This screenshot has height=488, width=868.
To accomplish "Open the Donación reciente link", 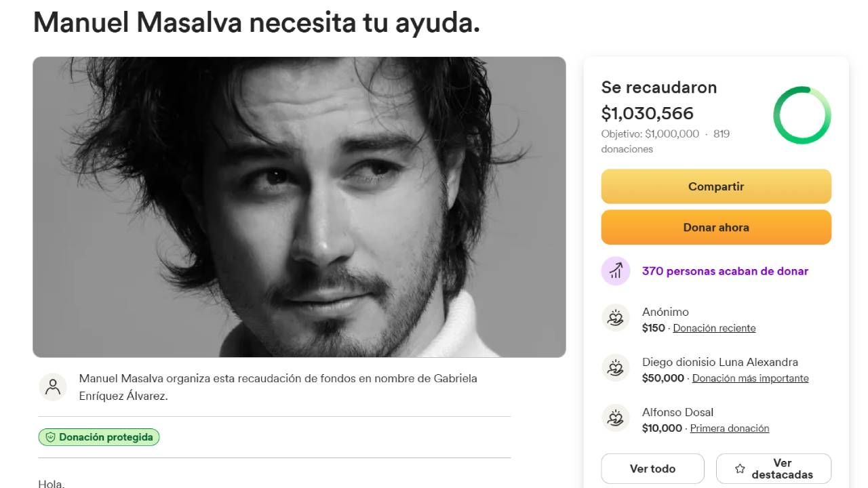I will click(x=714, y=328).
